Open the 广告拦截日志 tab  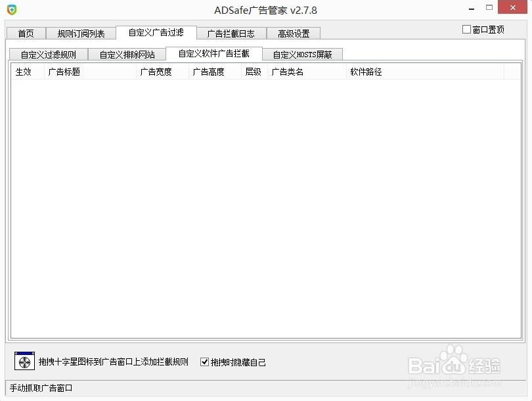(x=231, y=34)
